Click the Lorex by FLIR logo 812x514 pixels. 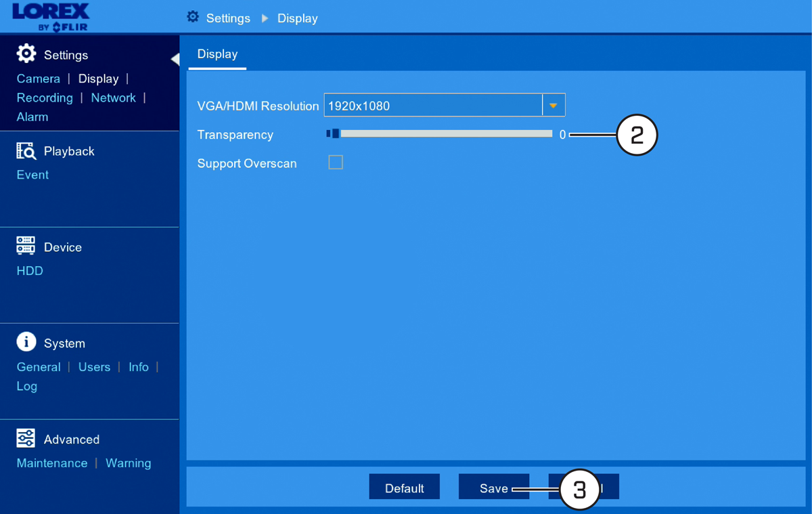51,16
